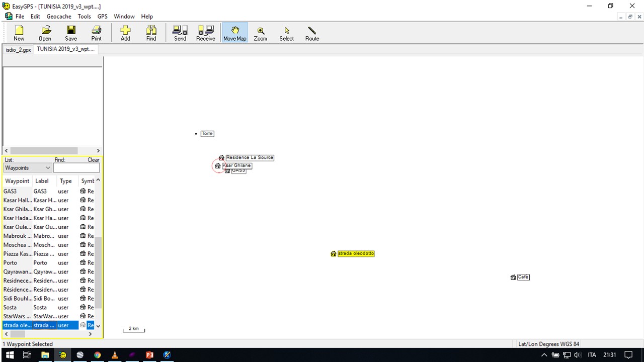The height and width of the screenshot is (362, 644).
Task: Use the Add waypoint tool
Action: coord(125,32)
